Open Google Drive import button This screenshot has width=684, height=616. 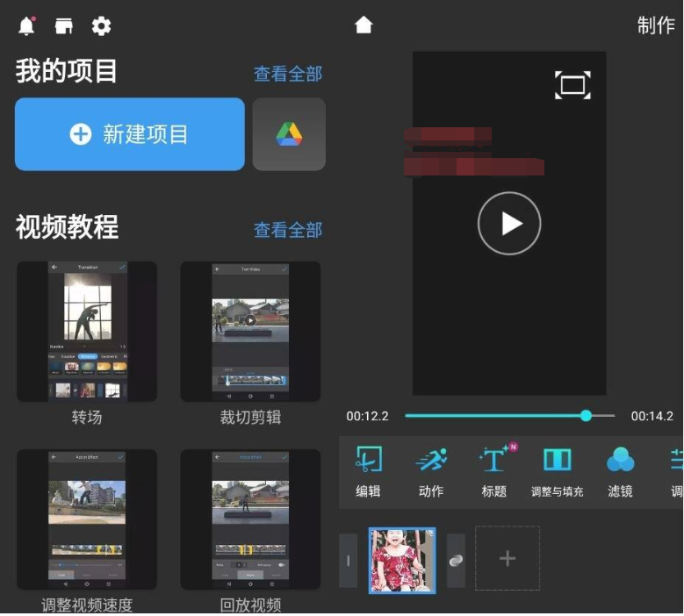point(289,134)
